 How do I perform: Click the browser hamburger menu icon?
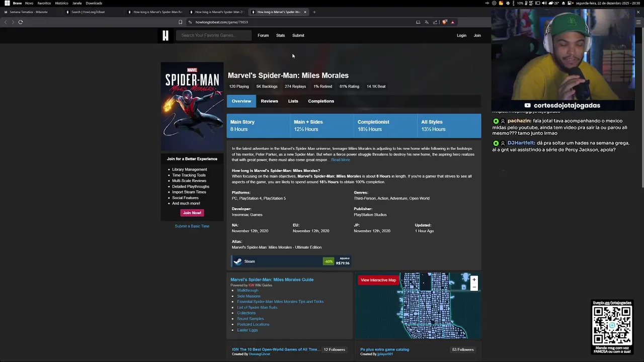[x=638, y=22]
